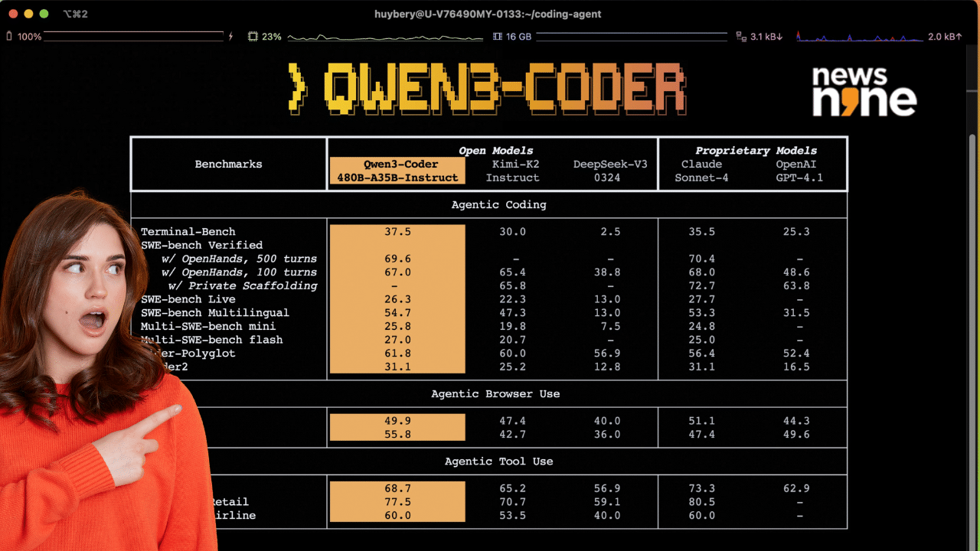Viewport: 980px width, 551px height.
Task: Click the Agentic Tool Use section title
Action: [498, 461]
